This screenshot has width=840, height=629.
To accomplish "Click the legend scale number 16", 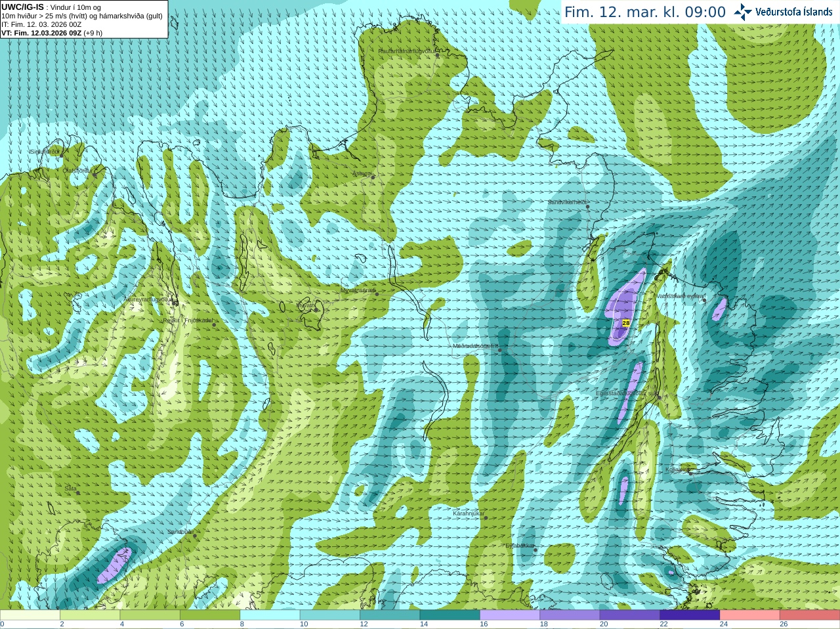I will pyautogui.click(x=484, y=624).
